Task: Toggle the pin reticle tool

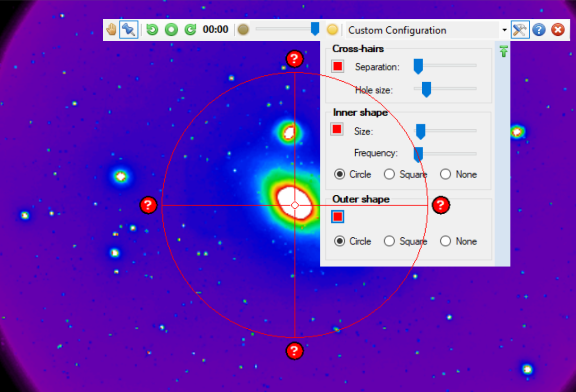Action: (128, 29)
